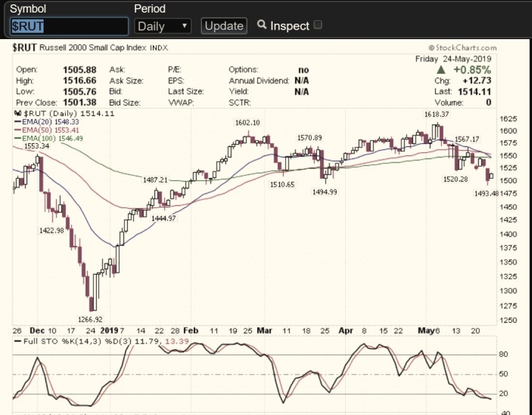
Task: Click the Period label
Action: click(149, 9)
